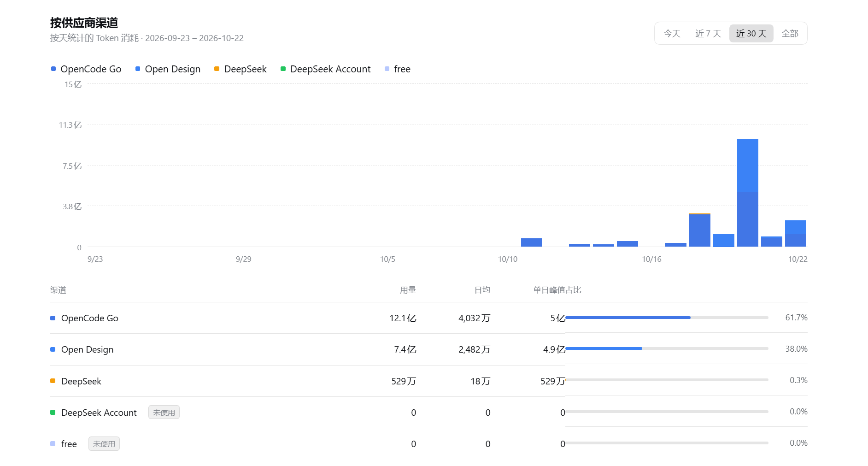Click the 4.9亿 peak value
The height and width of the screenshot is (466, 868).
point(554,349)
